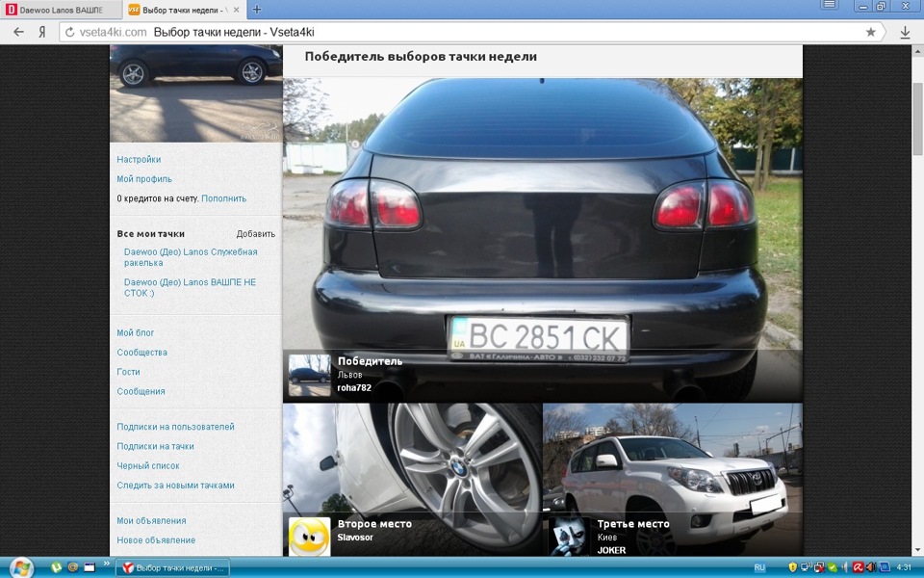
Task: Switch input language via RU indicator
Action: coord(759,568)
